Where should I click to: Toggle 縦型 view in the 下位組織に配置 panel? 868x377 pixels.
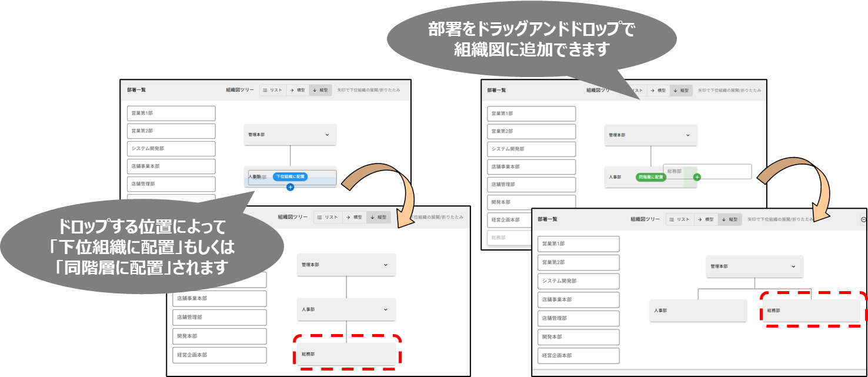[321, 91]
